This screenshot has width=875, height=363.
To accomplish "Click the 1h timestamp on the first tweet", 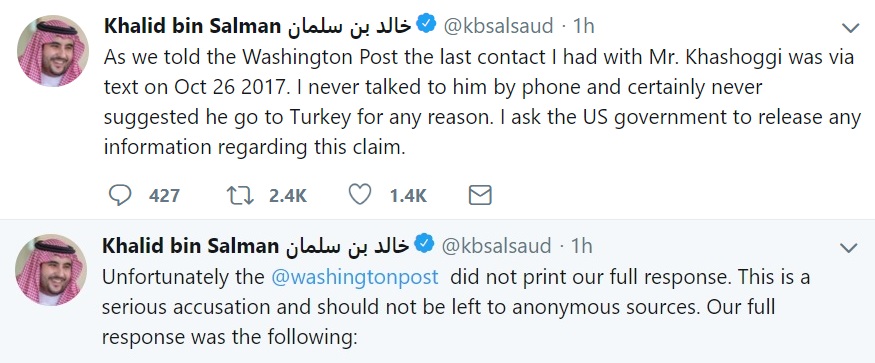I will click(584, 26).
